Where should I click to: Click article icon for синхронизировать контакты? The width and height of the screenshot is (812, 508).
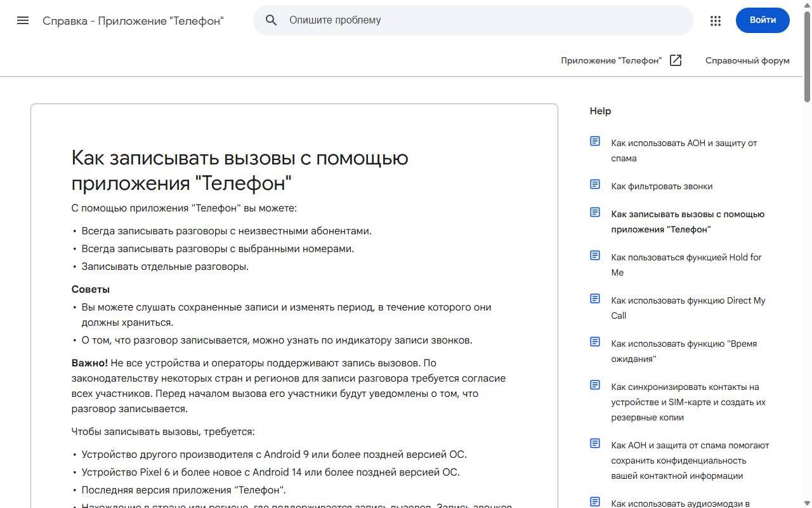595,385
